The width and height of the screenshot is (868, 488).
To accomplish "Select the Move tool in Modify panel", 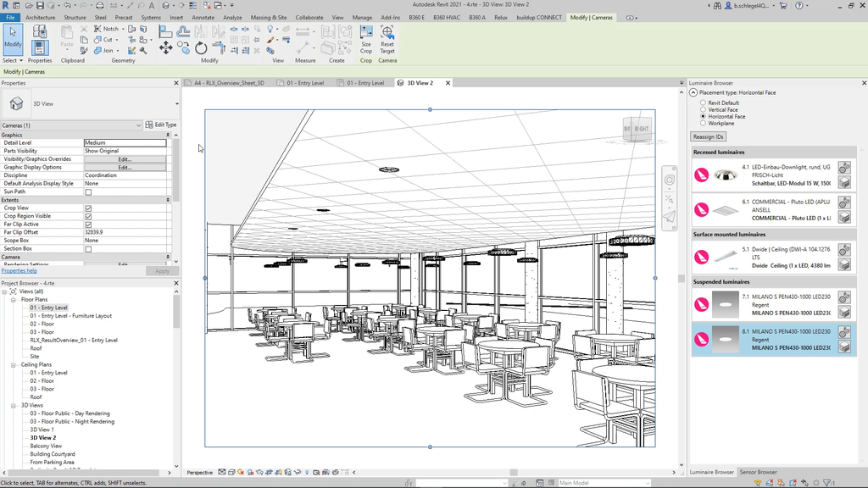I will (165, 48).
